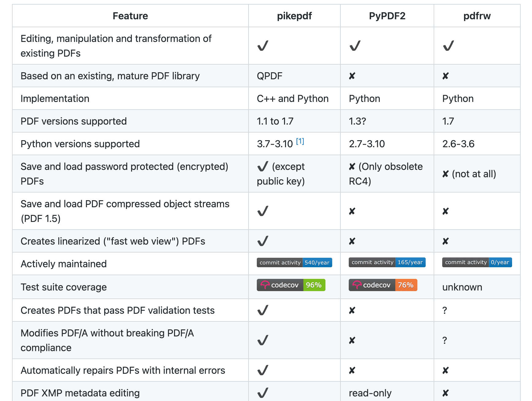Click 'C++ and Python' implementation cell
This screenshot has height=401, width=532.
click(x=293, y=99)
